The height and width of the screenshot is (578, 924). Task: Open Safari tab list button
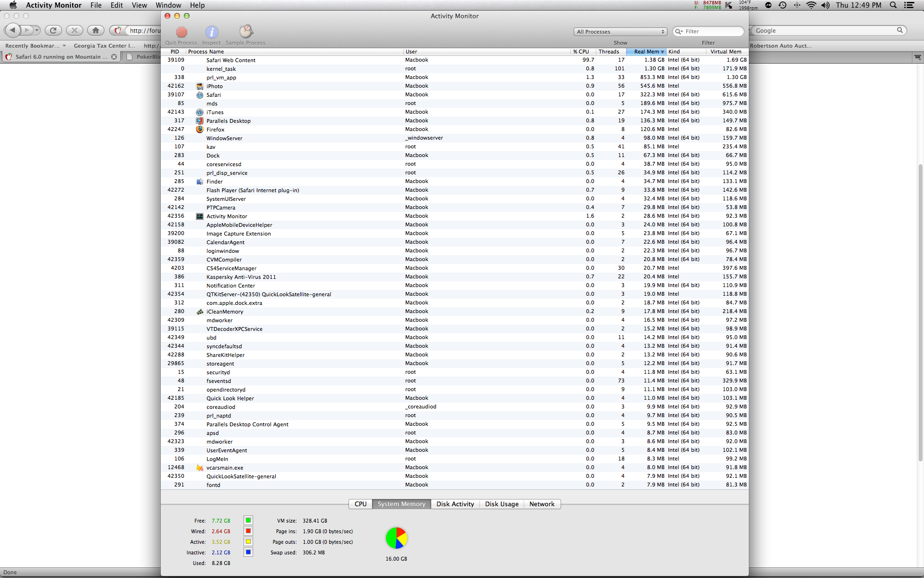point(918,57)
